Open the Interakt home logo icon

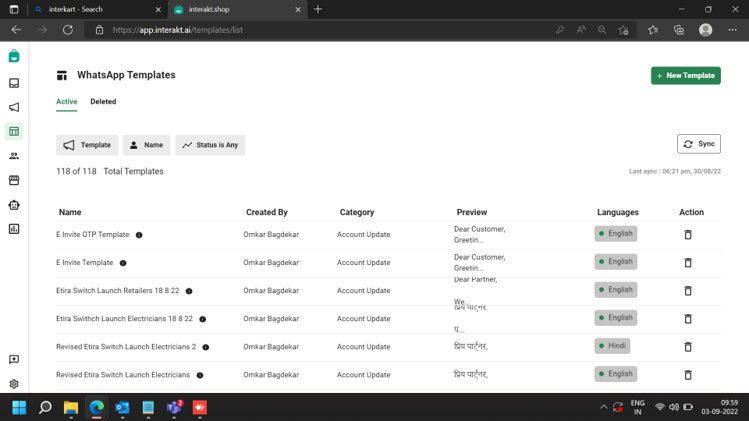coord(14,56)
